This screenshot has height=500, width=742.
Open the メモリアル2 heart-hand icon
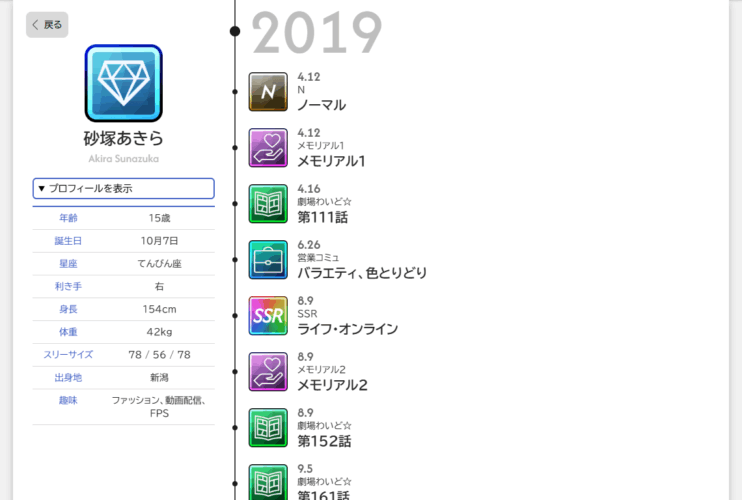268,371
